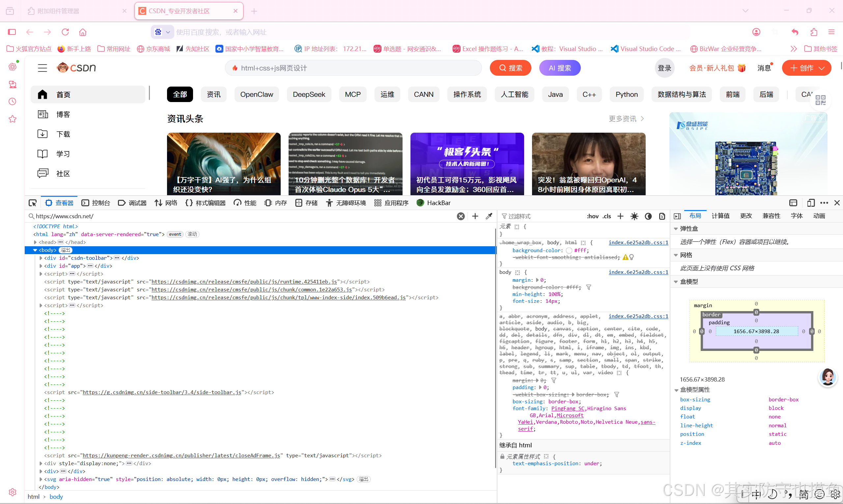Expand the div id app node
Image resolution: width=843 pixels, height=504 pixels.
pos(41,266)
